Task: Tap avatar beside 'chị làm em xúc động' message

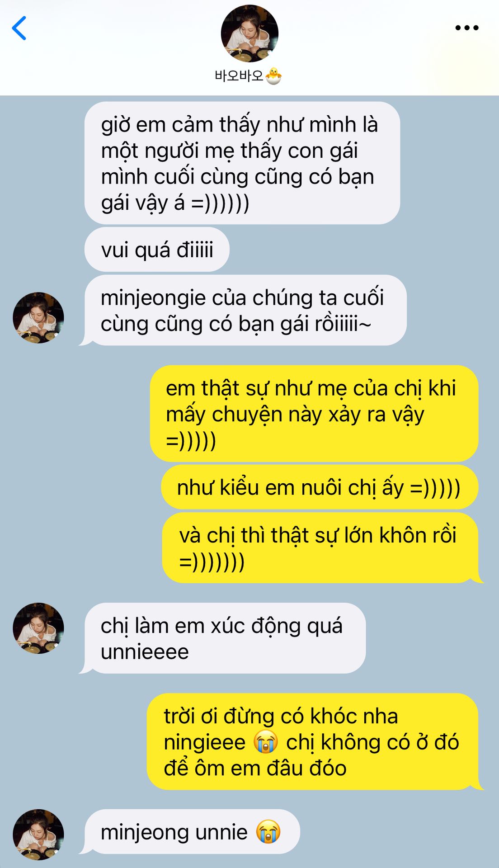Action: click(x=38, y=628)
